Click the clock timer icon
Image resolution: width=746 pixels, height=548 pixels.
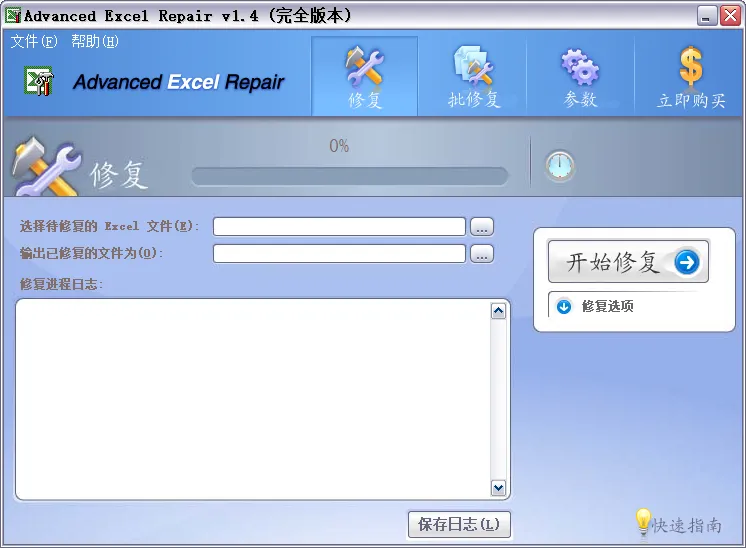560,166
